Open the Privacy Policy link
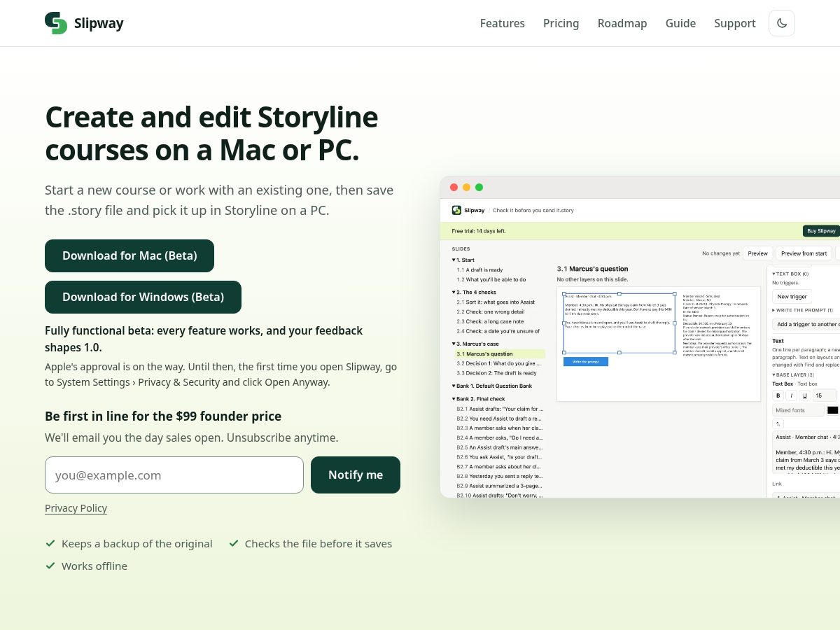This screenshot has width=840, height=630. tap(76, 508)
